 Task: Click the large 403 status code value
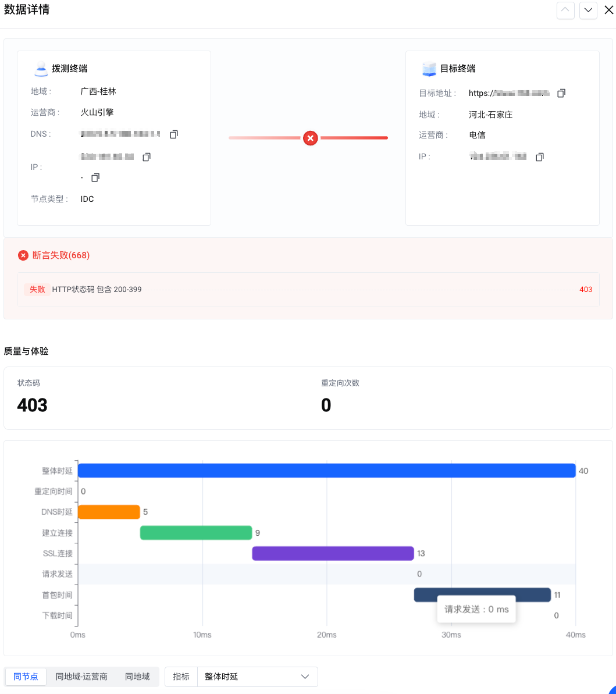coord(33,405)
